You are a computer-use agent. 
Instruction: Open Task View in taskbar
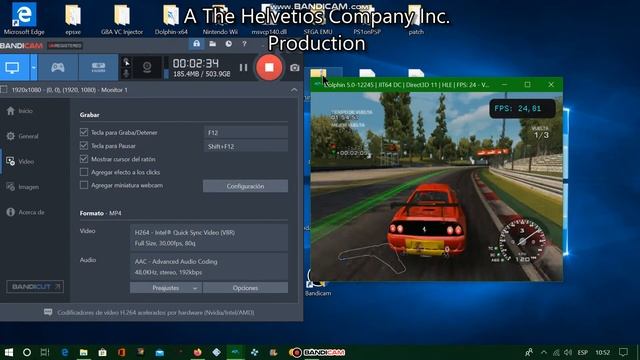[x=45, y=352]
